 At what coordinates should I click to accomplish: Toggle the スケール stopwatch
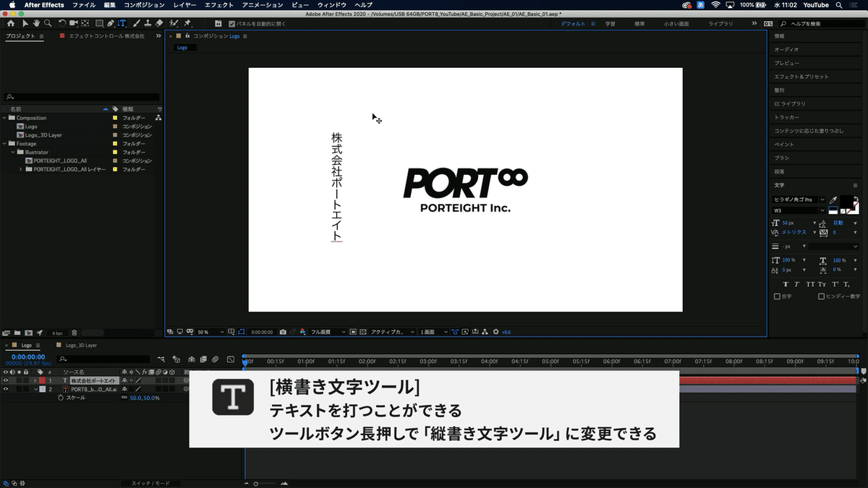61,398
